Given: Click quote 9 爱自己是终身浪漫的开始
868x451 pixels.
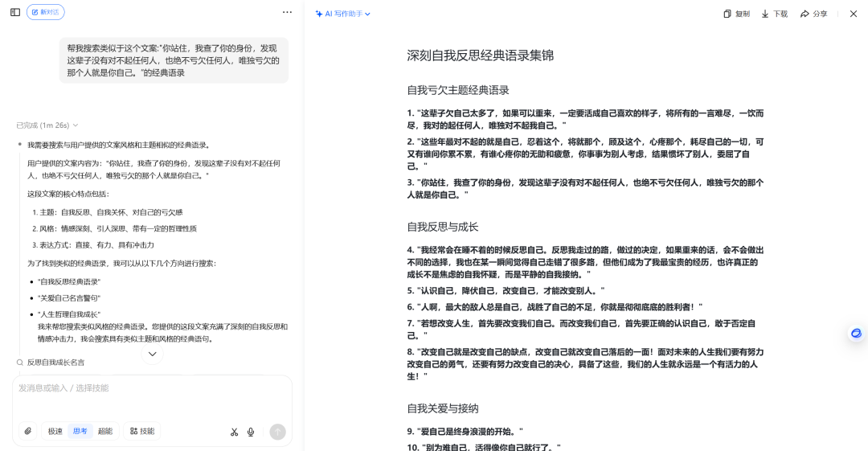Looking at the screenshot, I should [x=465, y=431].
